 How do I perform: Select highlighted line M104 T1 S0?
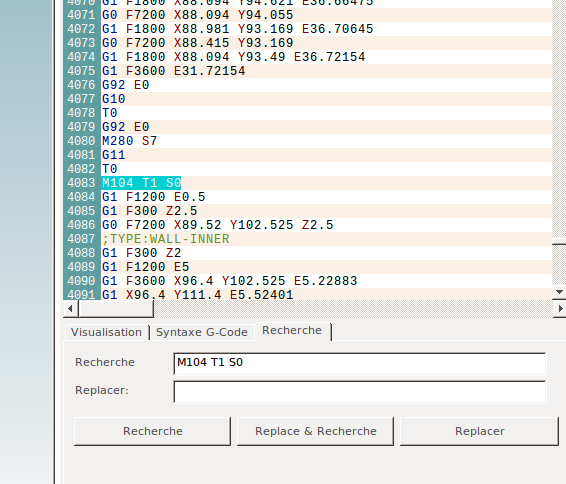(141, 183)
